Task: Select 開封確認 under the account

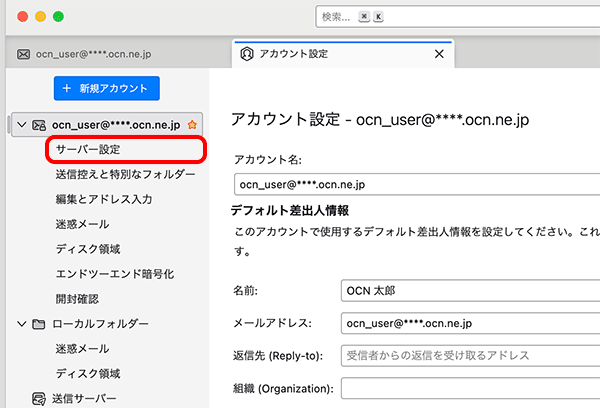Action: pos(78,299)
